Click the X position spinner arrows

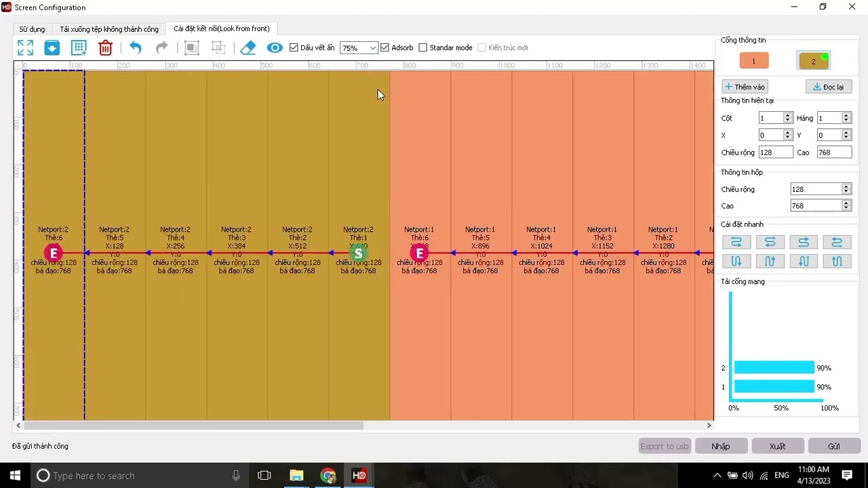[x=787, y=136]
